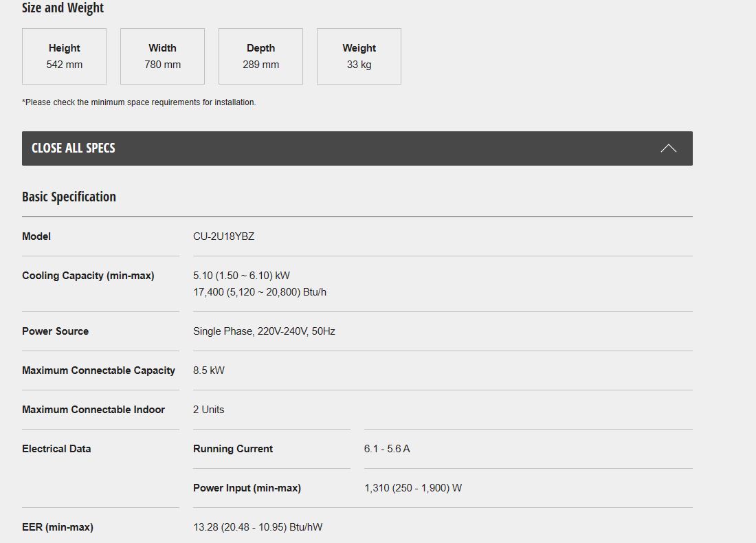Collapse specs with the chevron-up icon
This screenshot has width=756, height=543.
668,148
